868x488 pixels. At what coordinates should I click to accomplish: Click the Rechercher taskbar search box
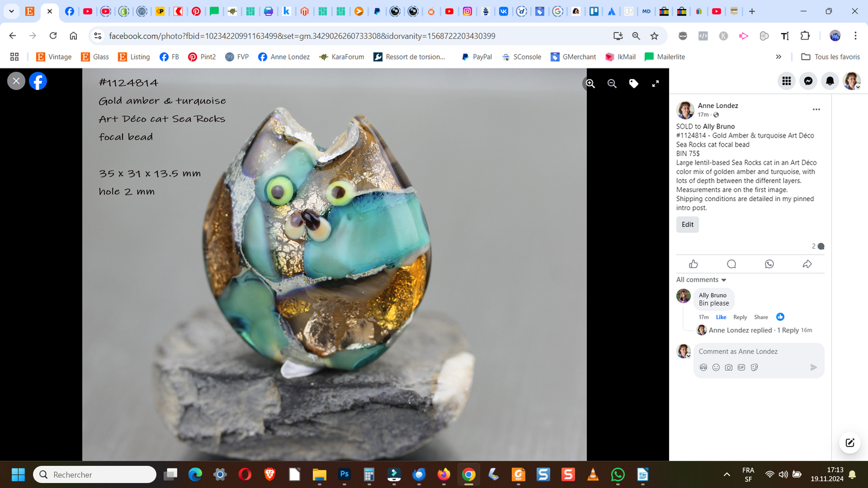[95, 475]
